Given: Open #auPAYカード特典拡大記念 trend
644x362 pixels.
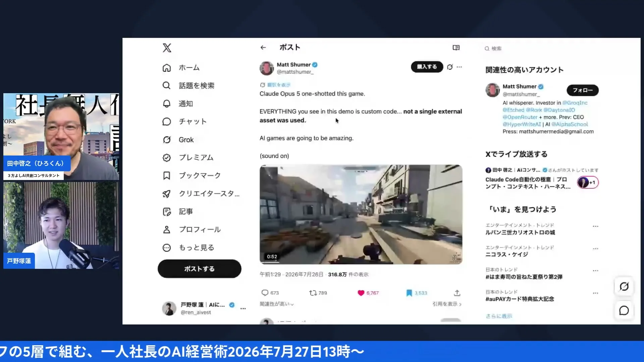Looking at the screenshot, I should (520, 299).
